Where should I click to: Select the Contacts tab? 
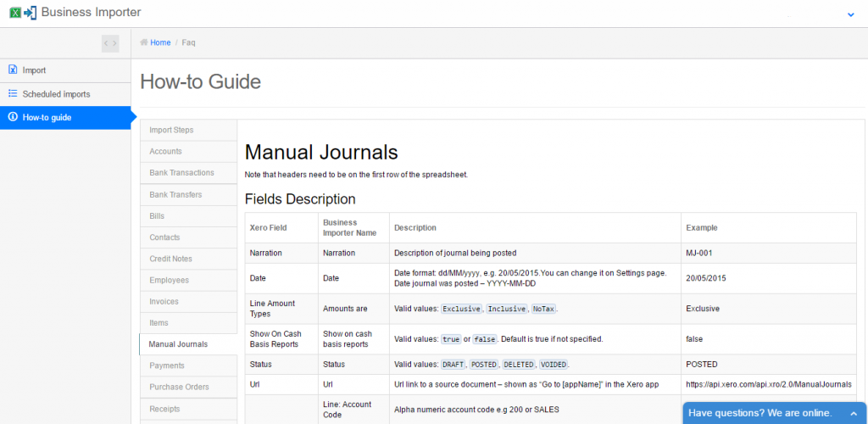tap(188, 237)
